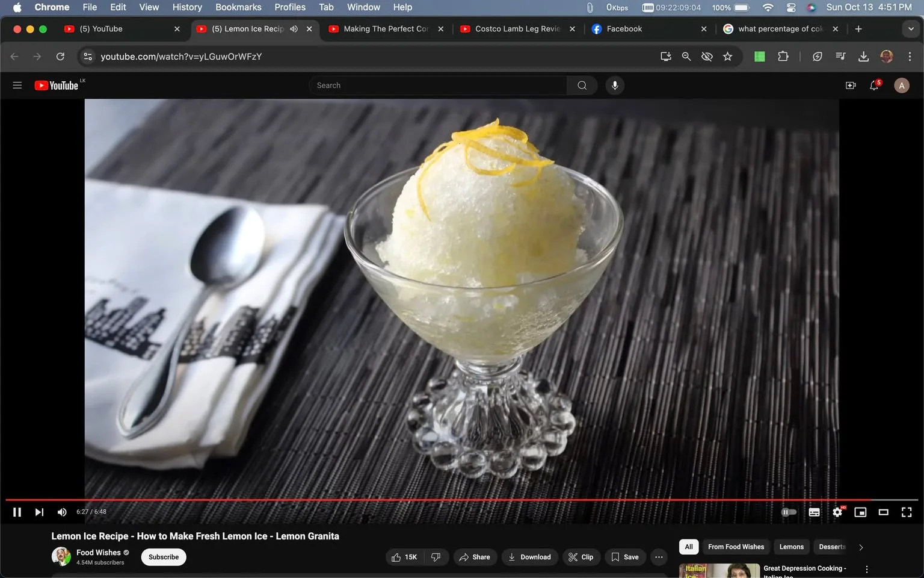Open Great Depression Cooking video thumbnail
924x578 pixels.
coord(719,571)
